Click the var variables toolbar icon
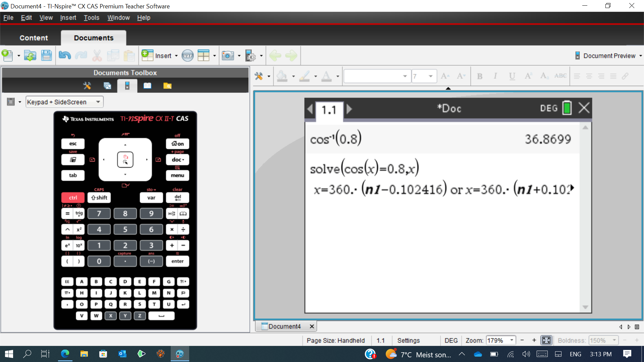The height and width of the screenshot is (362, 644). 187,56
